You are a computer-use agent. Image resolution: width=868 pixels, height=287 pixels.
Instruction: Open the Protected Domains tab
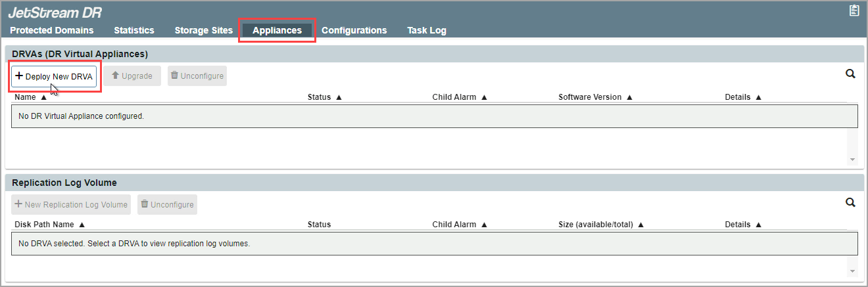52,30
